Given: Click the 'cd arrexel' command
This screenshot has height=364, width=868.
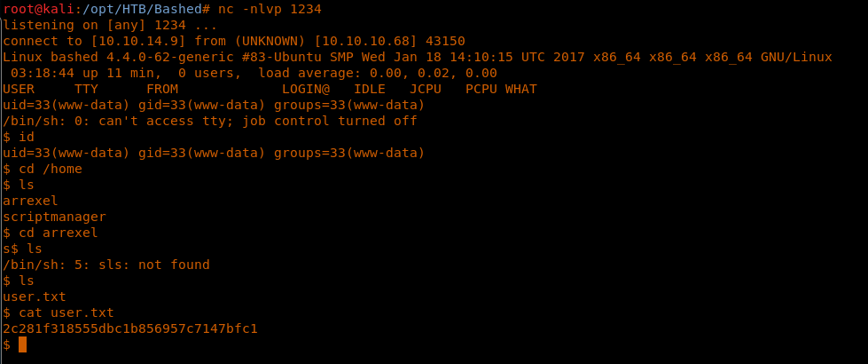Looking at the screenshot, I should tap(59, 233).
